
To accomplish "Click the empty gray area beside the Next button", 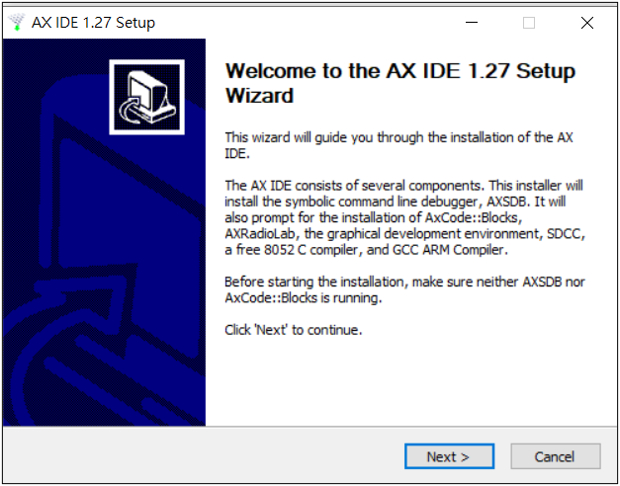I will click(x=202, y=456).
